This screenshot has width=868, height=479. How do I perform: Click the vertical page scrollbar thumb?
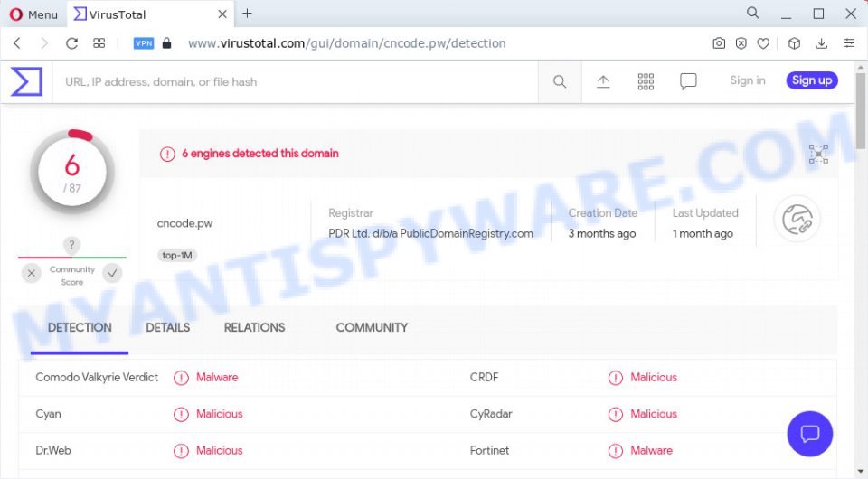coord(860,110)
